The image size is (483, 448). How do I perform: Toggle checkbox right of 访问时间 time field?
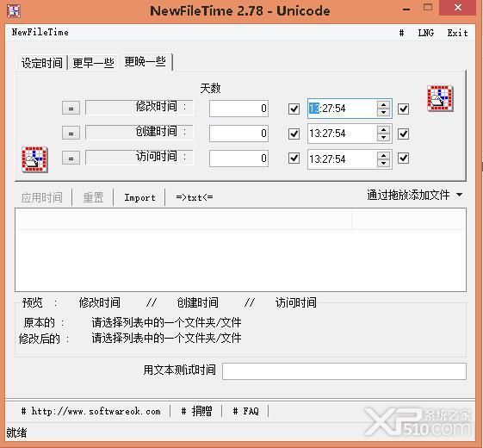[403, 159]
